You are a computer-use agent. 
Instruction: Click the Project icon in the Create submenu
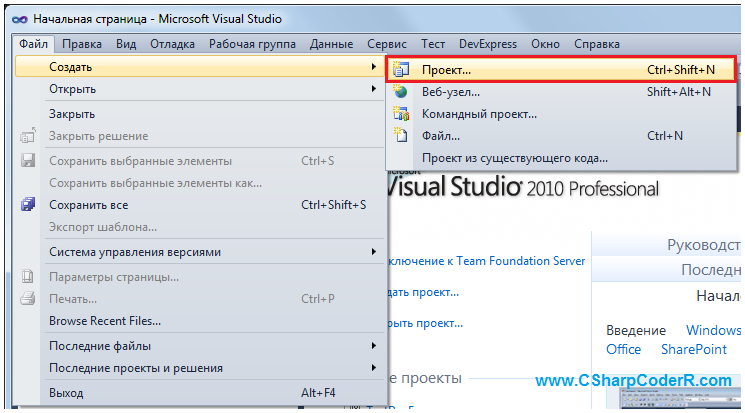click(x=401, y=70)
